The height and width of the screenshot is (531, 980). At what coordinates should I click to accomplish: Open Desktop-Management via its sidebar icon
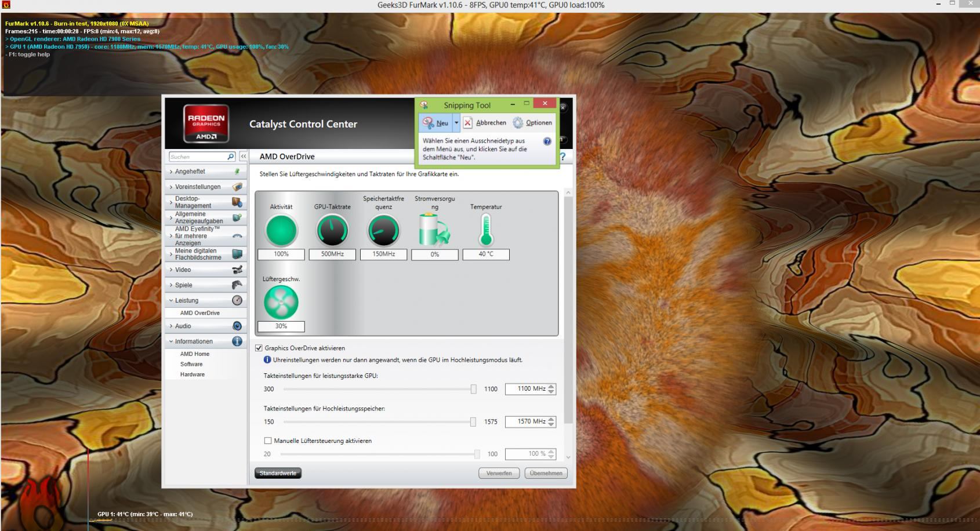237,202
